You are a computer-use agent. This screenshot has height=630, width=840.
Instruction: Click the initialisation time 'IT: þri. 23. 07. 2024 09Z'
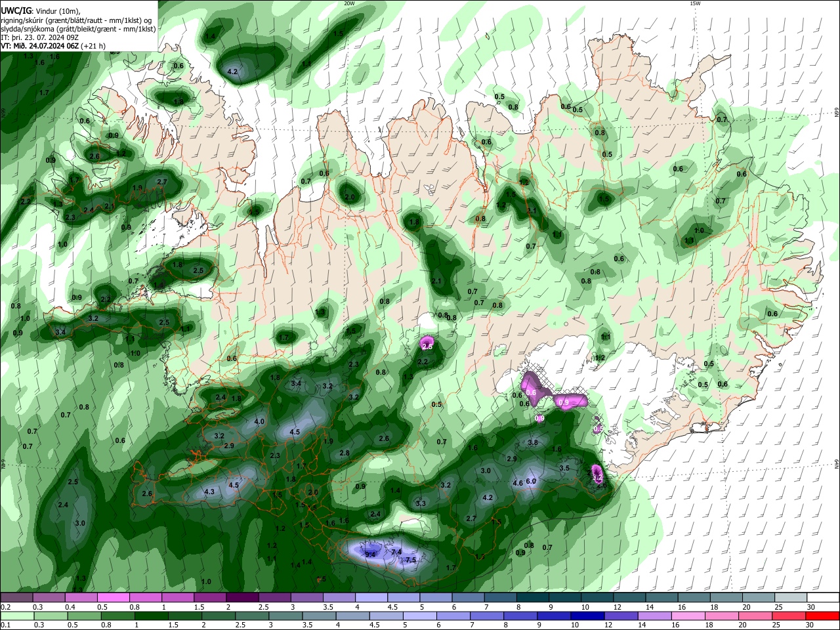tap(39, 37)
